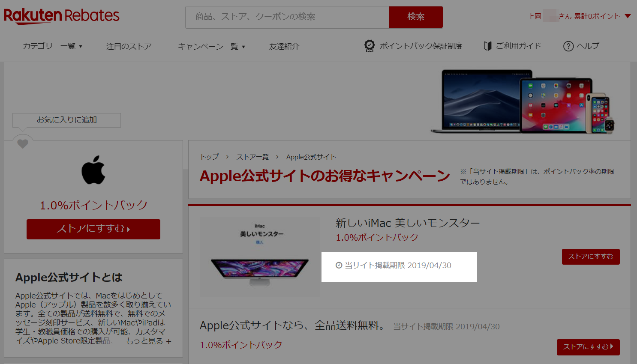Click the sidebar 1.0%ポイントバック text
This screenshot has width=637, height=364.
pyautogui.click(x=93, y=205)
